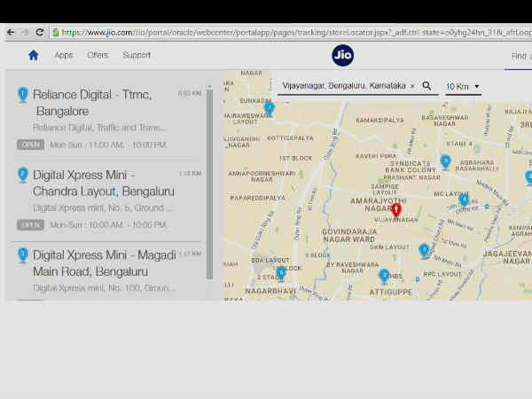Screen dimensions: 532x399
Task: Click the blue map marker near Sunkadakatte
Action: point(270,108)
